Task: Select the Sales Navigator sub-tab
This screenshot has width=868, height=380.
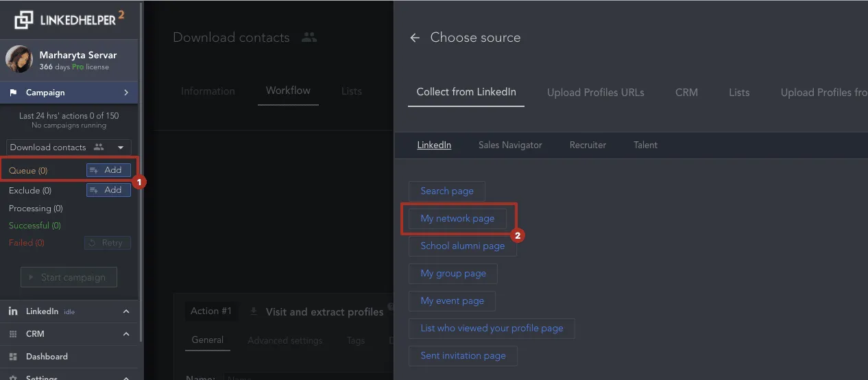Action: [x=510, y=145]
